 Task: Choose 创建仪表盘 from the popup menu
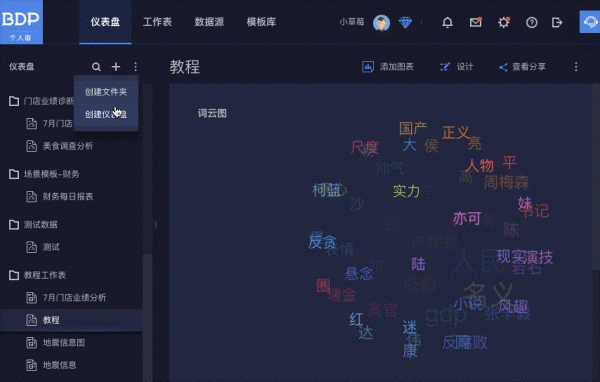tap(106, 114)
